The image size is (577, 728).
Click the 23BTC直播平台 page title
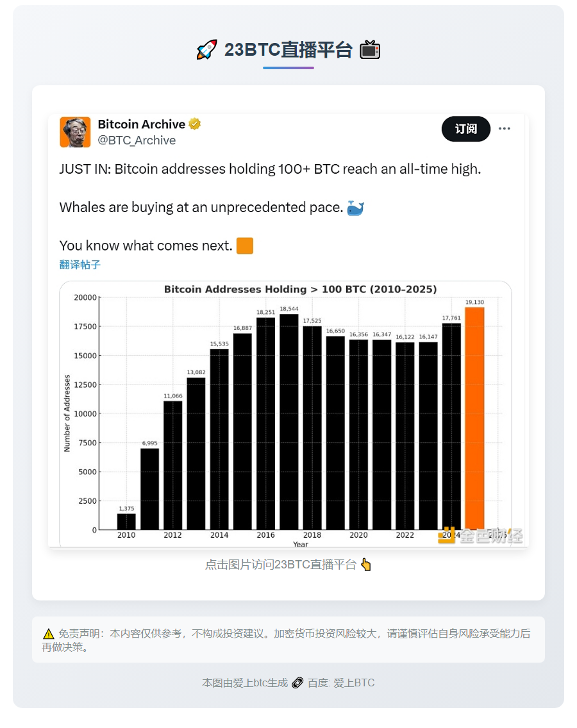tap(288, 50)
